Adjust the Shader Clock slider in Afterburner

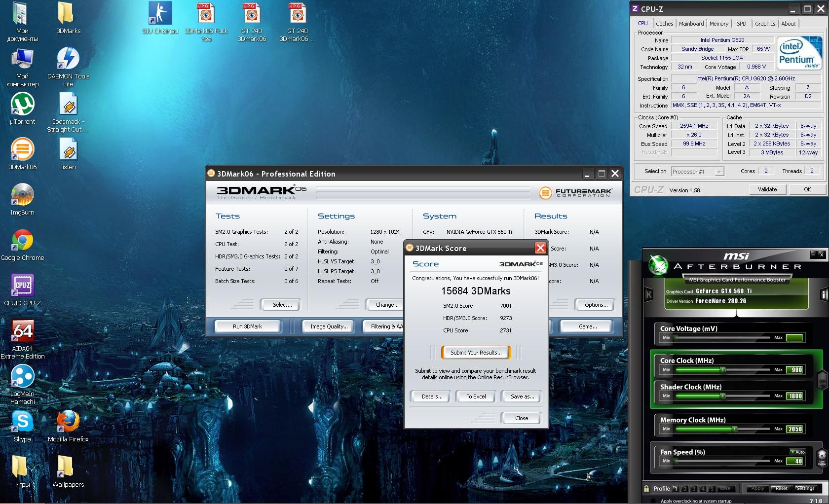point(722,396)
